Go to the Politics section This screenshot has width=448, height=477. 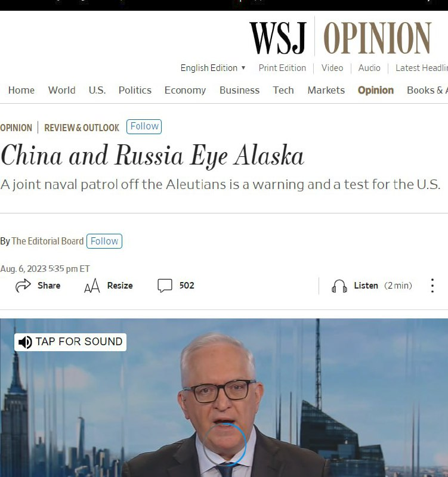(x=135, y=91)
